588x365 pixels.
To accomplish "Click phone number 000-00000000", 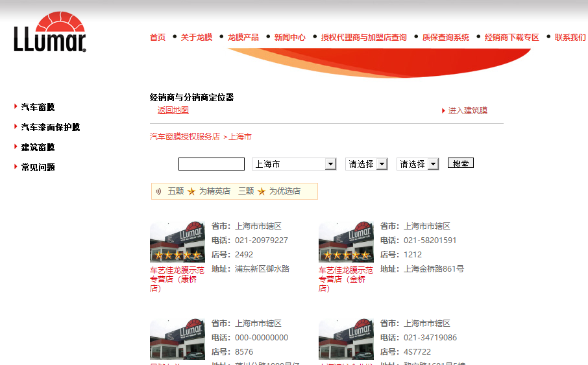I will coord(262,338).
